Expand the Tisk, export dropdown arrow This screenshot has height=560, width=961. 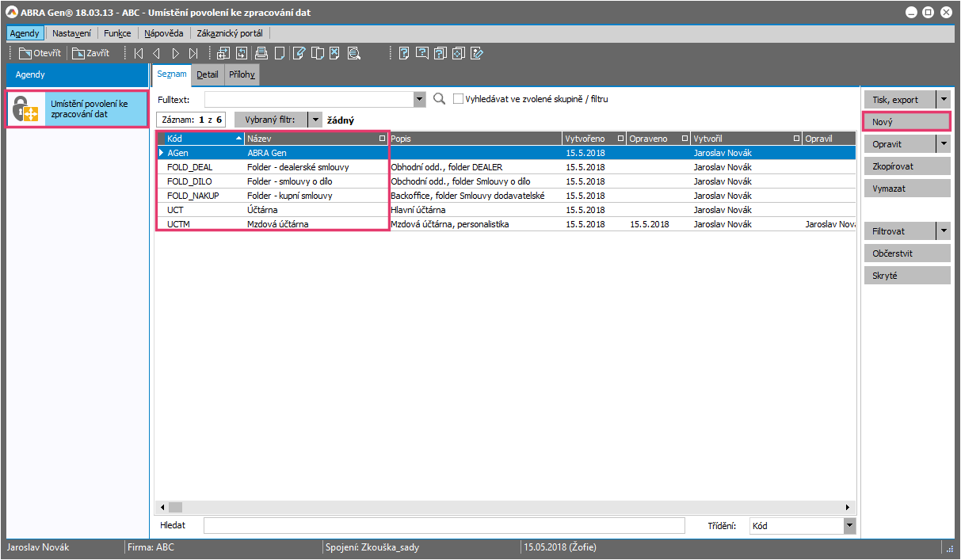pos(943,100)
